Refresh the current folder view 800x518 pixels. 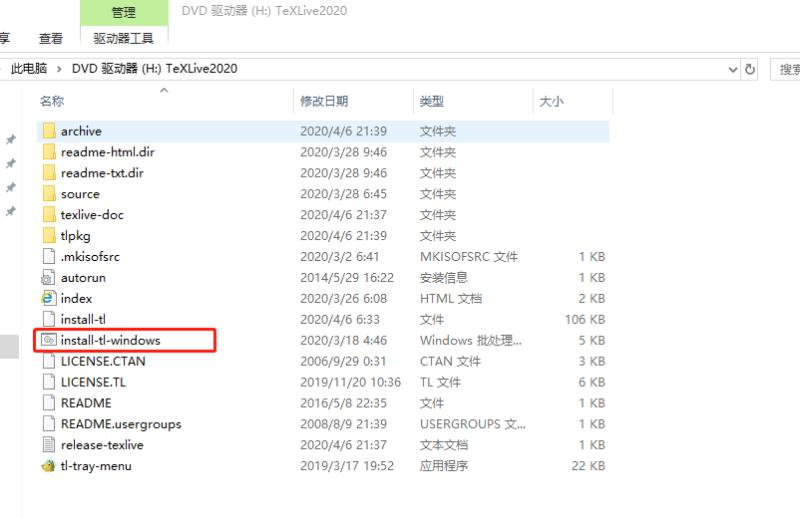749,69
